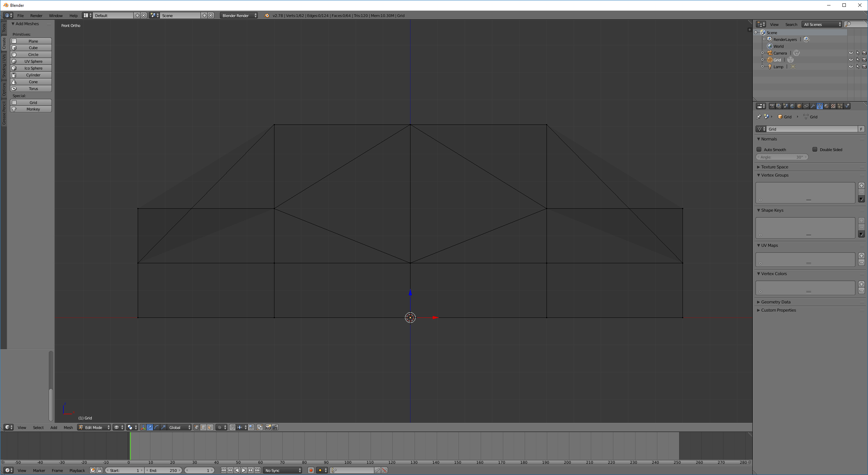868x475 pixels.
Task: Enable the snap magnet icon
Action: (x=232, y=427)
